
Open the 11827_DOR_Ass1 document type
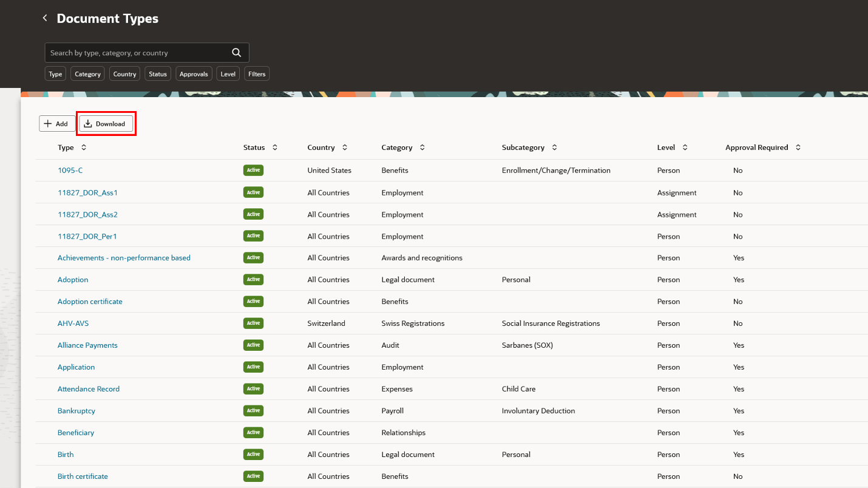[87, 192]
